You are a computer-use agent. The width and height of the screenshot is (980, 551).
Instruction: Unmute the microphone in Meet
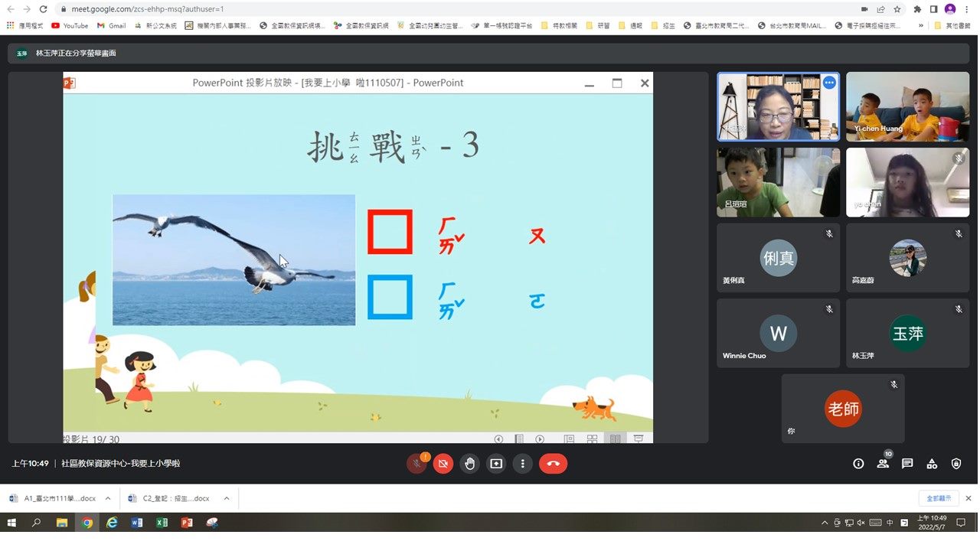coord(416,464)
